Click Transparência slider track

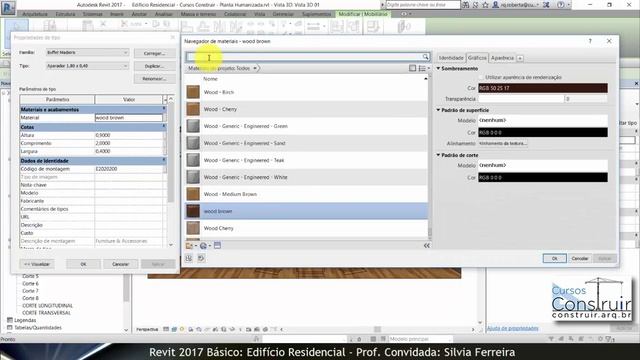(521, 99)
